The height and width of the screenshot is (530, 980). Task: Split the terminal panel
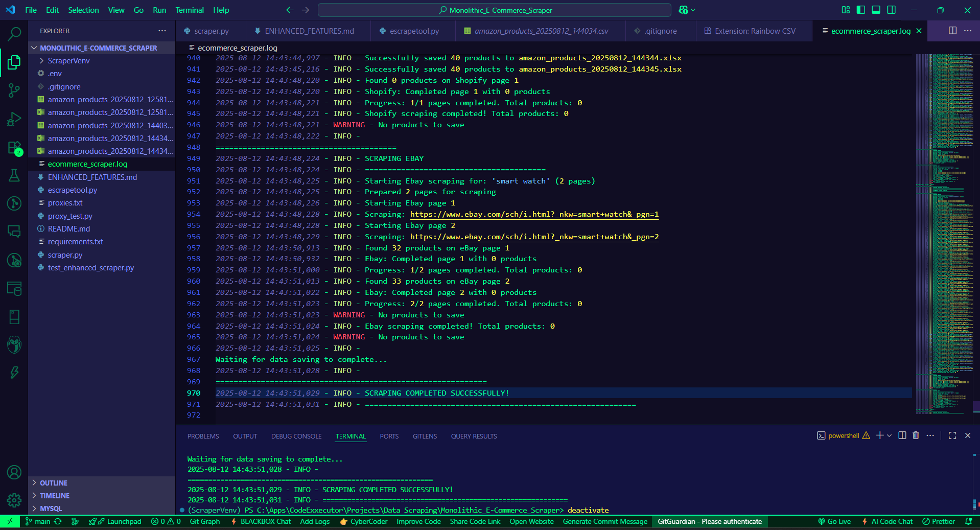[x=902, y=435]
